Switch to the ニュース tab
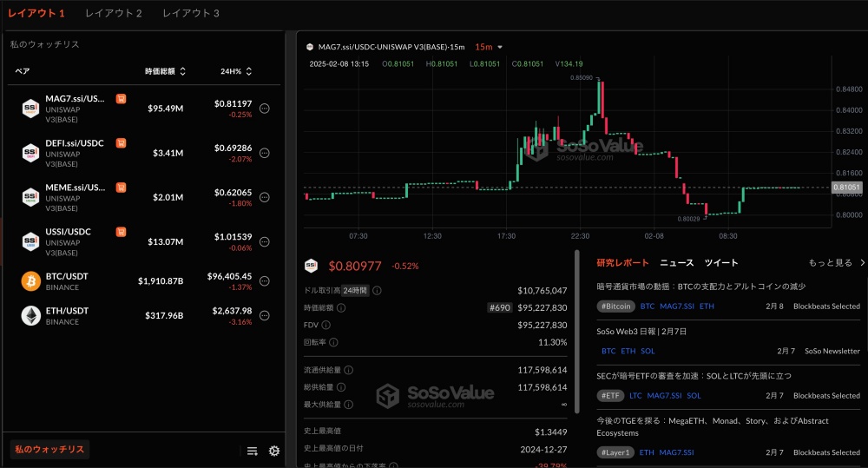The width and height of the screenshot is (868, 468). tap(676, 262)
